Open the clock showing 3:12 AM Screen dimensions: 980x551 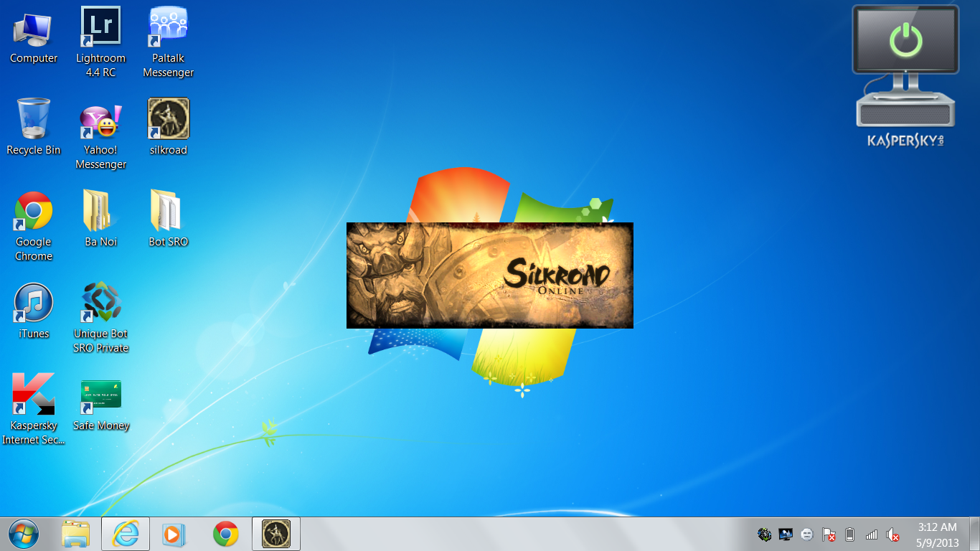click(938, 535)
